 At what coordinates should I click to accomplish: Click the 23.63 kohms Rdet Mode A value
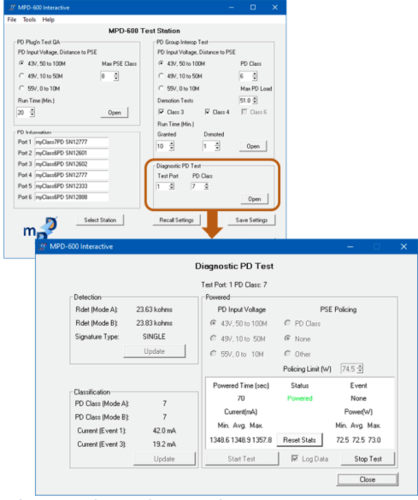(x=154, y=309)
